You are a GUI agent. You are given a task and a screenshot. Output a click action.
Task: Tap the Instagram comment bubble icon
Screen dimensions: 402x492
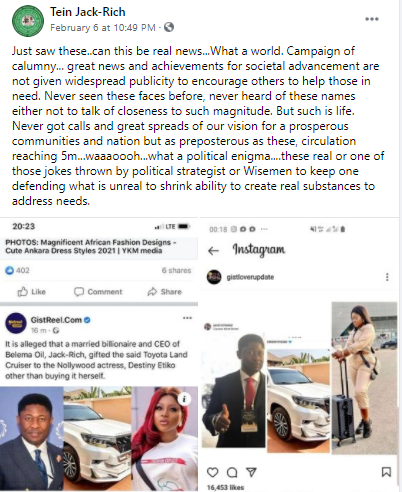232,472
